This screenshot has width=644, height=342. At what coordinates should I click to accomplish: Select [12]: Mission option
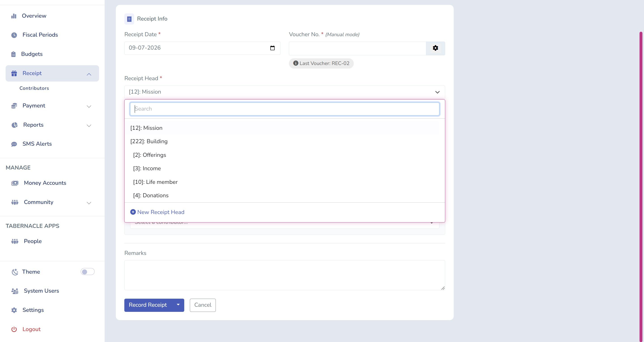(284, 128)
